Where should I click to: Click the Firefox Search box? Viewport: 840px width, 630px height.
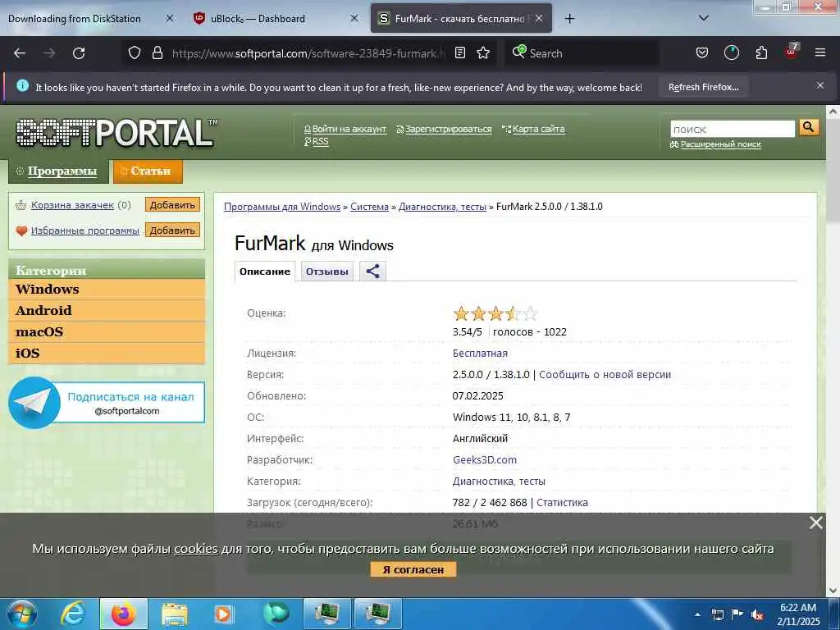coord(582,53)
